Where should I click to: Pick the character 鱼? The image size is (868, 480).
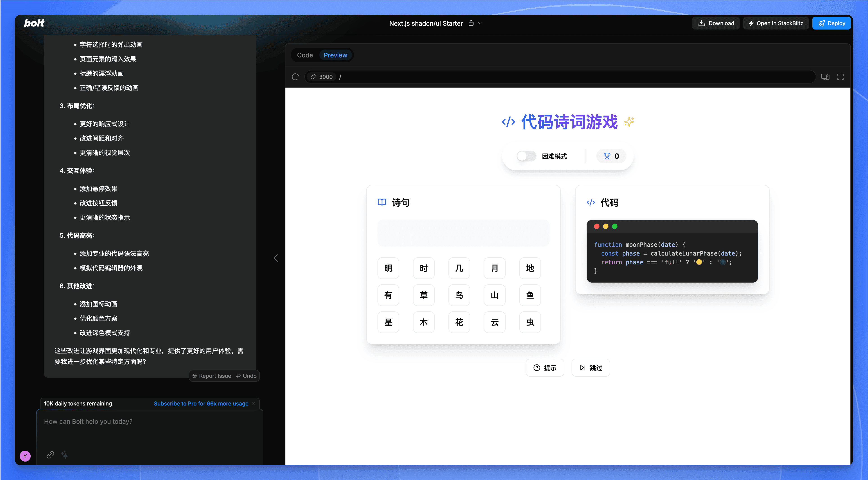pyautogui.click(x=530, y=295)
